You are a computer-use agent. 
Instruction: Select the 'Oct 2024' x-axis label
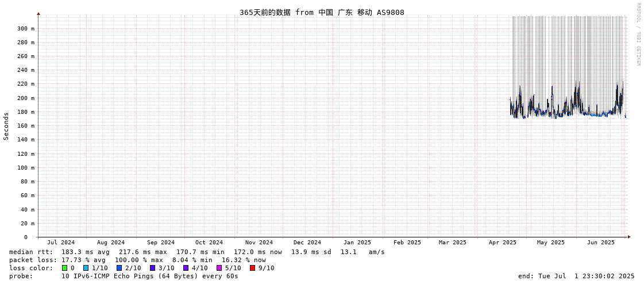tap(209, 243)
